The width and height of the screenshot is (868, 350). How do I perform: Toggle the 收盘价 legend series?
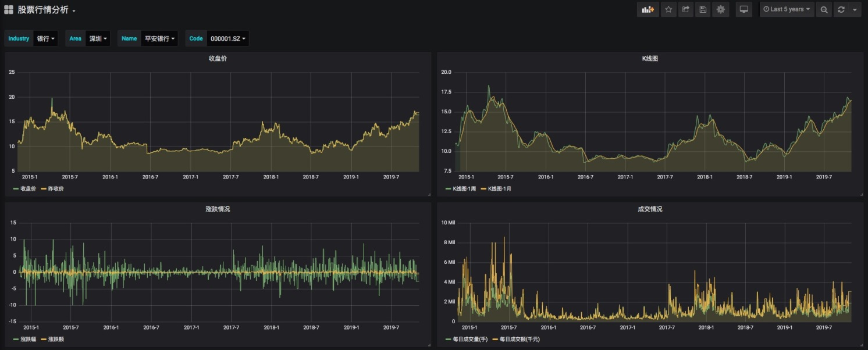29,189
